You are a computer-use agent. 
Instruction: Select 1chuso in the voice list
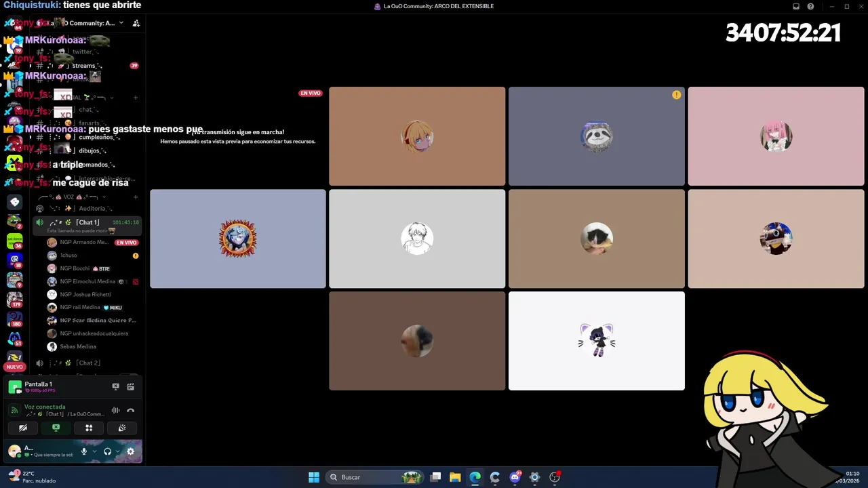pyautogui.click(x=92, y=256)
